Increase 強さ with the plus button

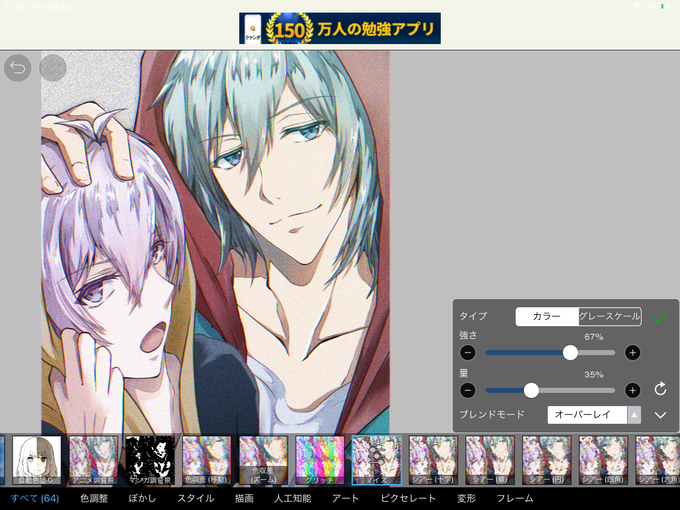[x=632, y=353]
